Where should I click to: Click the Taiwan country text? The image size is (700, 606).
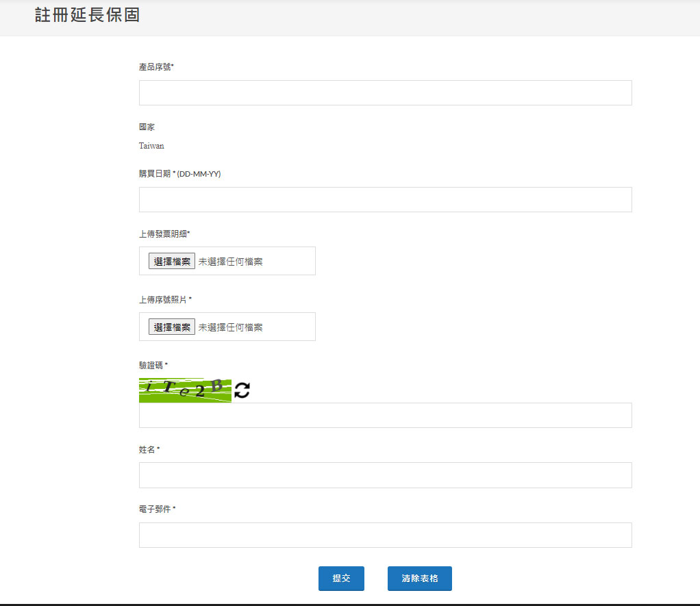(151, 146)
